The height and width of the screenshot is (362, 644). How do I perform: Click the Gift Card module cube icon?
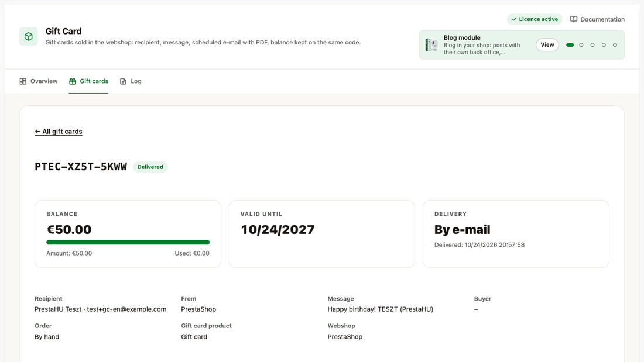tap(28, 36)
